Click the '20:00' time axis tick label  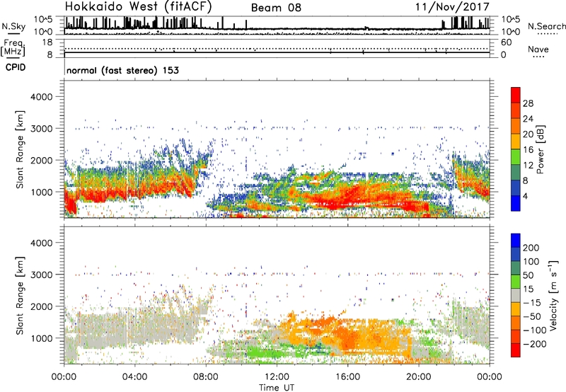[x=418, y=377]
